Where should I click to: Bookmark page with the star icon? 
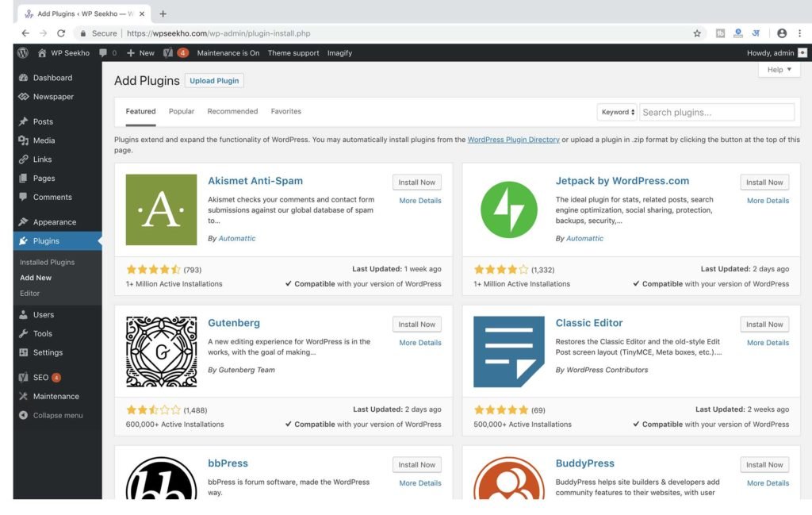point(697,33)
